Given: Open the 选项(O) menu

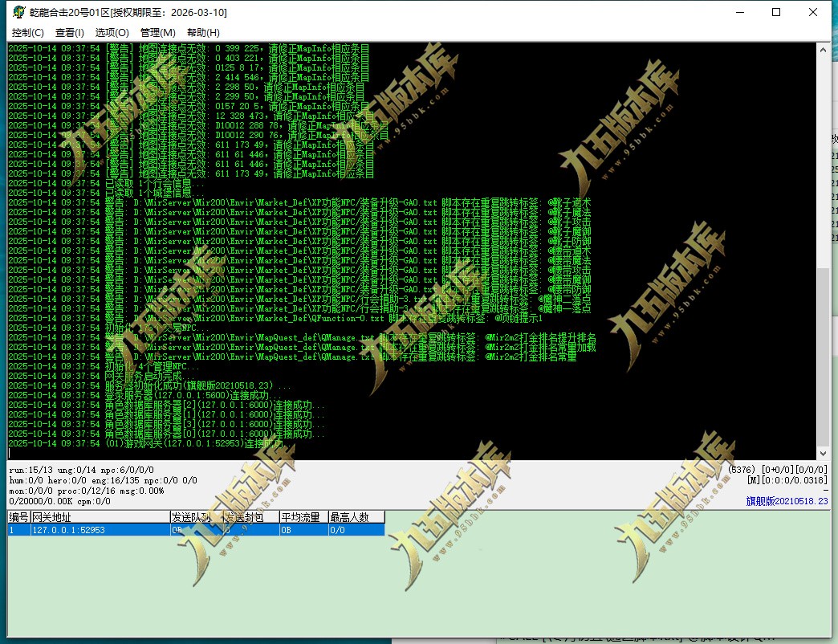Looking at the screenshot, I should (x=112, y=33).
